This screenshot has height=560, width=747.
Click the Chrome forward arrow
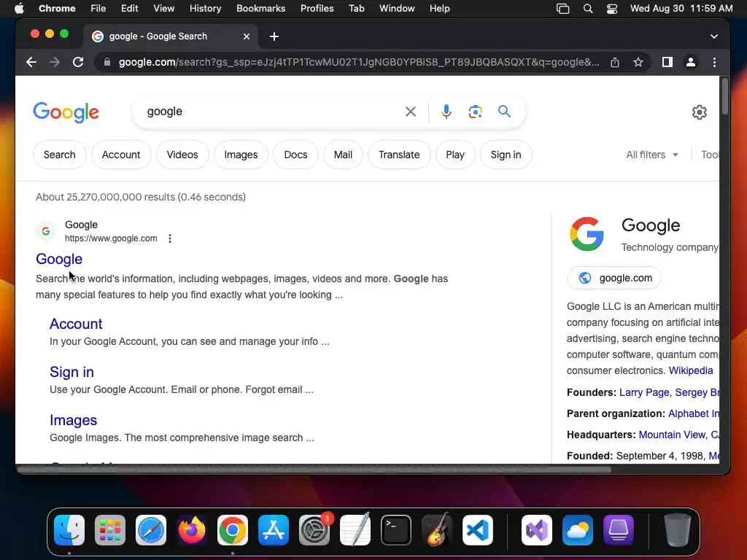tap(55, 62)
